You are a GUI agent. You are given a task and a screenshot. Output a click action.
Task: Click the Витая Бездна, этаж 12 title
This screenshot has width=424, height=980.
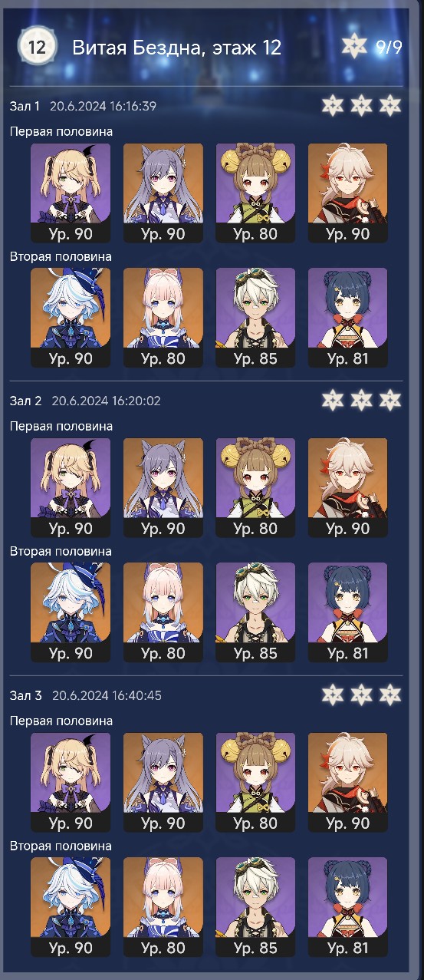(x=177, y=48)
